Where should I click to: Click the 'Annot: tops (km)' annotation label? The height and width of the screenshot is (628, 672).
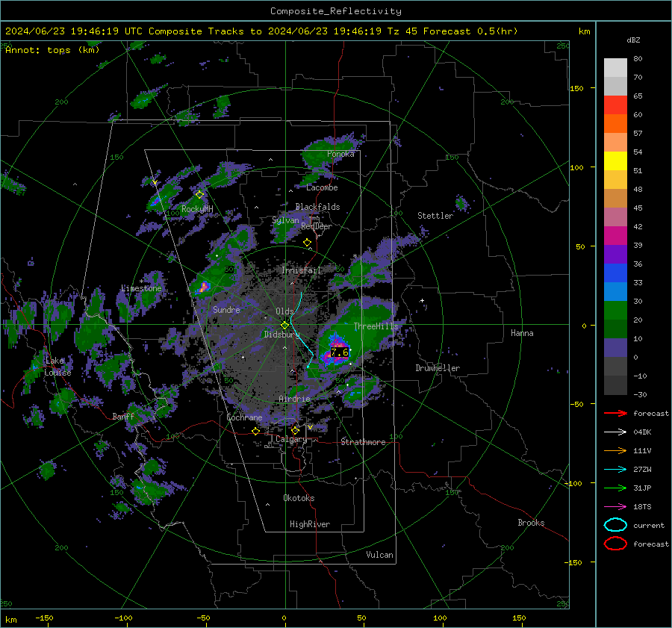tap(52, 50)
